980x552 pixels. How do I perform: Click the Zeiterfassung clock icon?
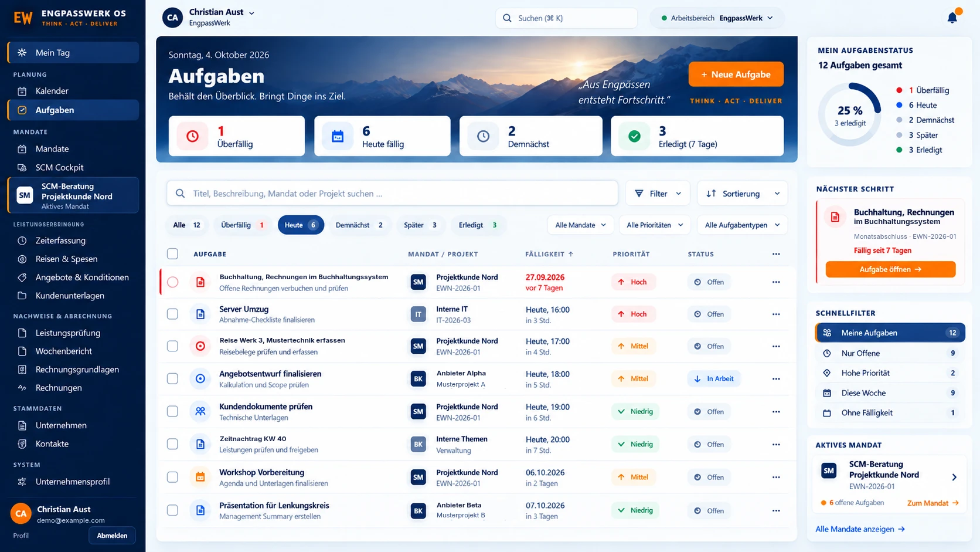[22, 241]
